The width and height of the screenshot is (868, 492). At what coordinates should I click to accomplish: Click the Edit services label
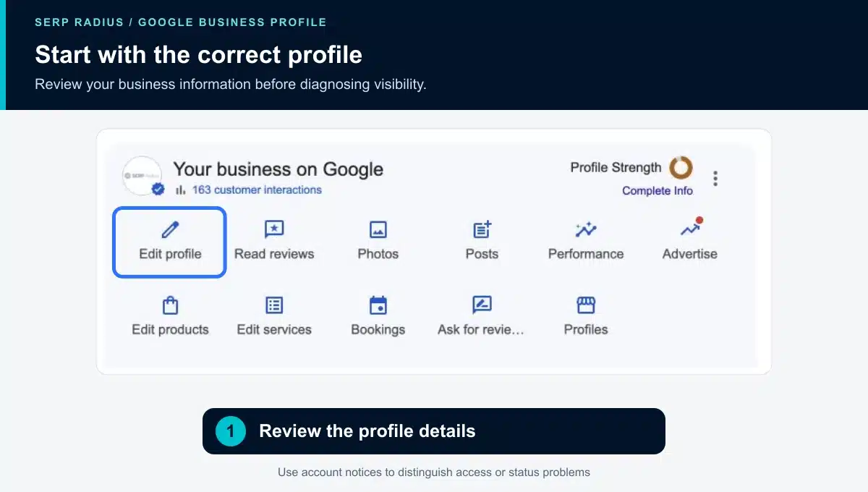coord(274,329)
